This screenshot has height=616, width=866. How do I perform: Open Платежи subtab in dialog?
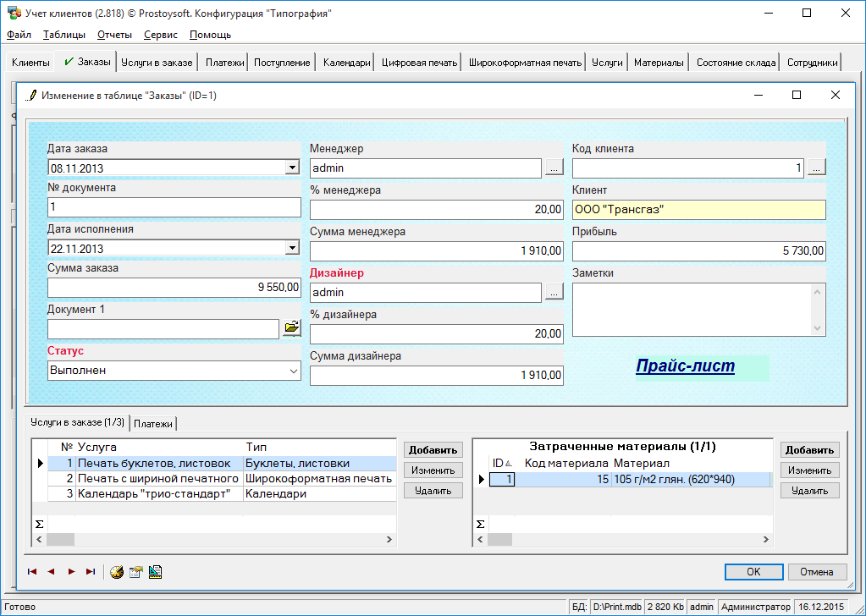click(153, 423)
